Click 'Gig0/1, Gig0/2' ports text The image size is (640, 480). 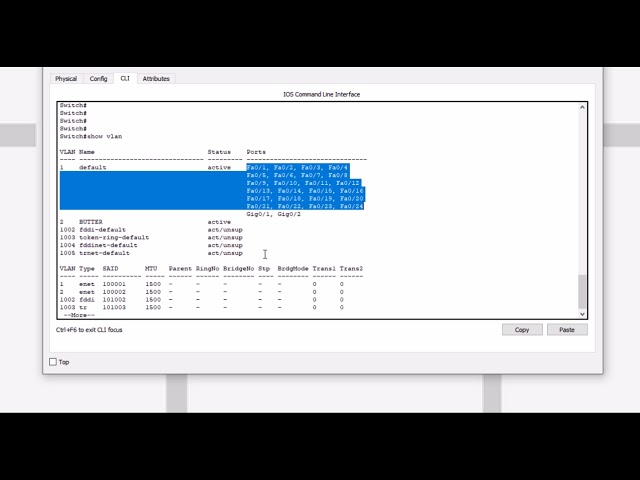(273, 214)
